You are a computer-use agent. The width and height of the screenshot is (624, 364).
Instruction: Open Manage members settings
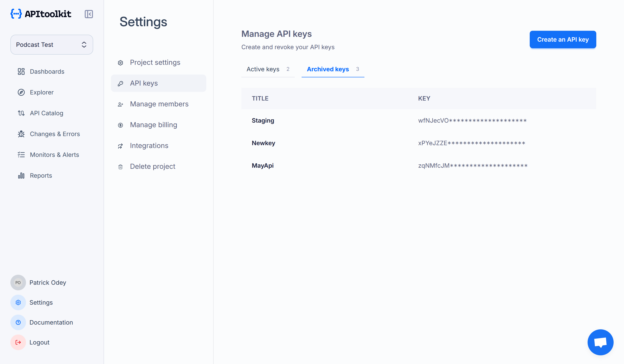159,104
